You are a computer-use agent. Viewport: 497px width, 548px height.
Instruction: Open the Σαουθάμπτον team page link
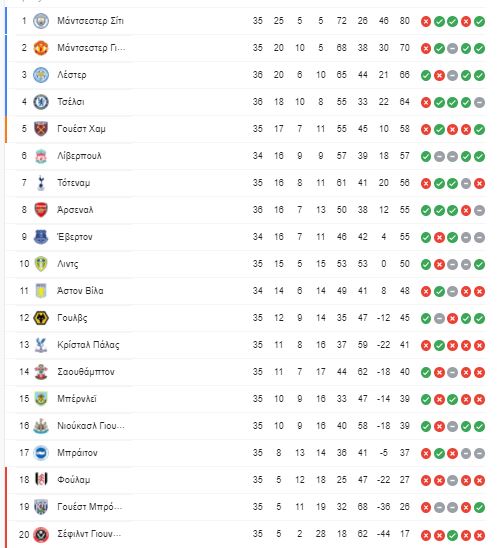[86, 372]
